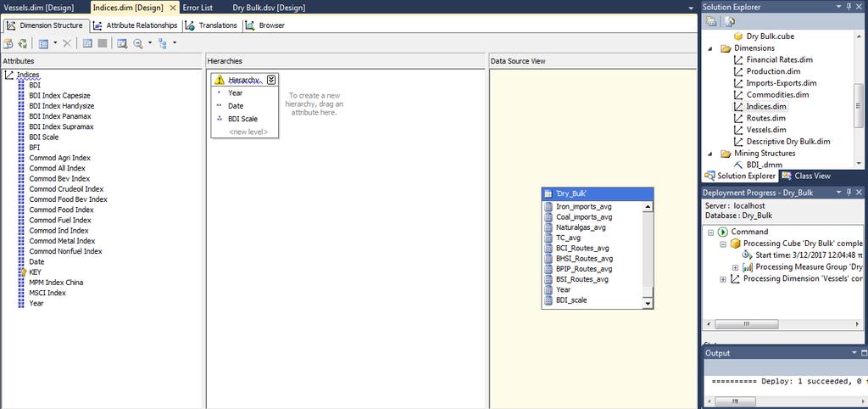Collapse the Dimensions folder
Image resolution: width=868 pixels, height=409 pixels.
coord(711,48)
